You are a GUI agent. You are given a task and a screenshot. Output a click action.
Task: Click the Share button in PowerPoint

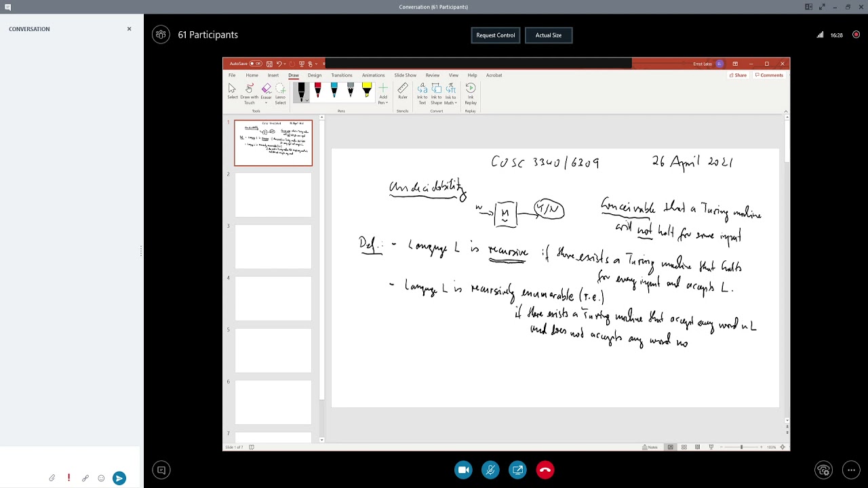coord(738,75)
